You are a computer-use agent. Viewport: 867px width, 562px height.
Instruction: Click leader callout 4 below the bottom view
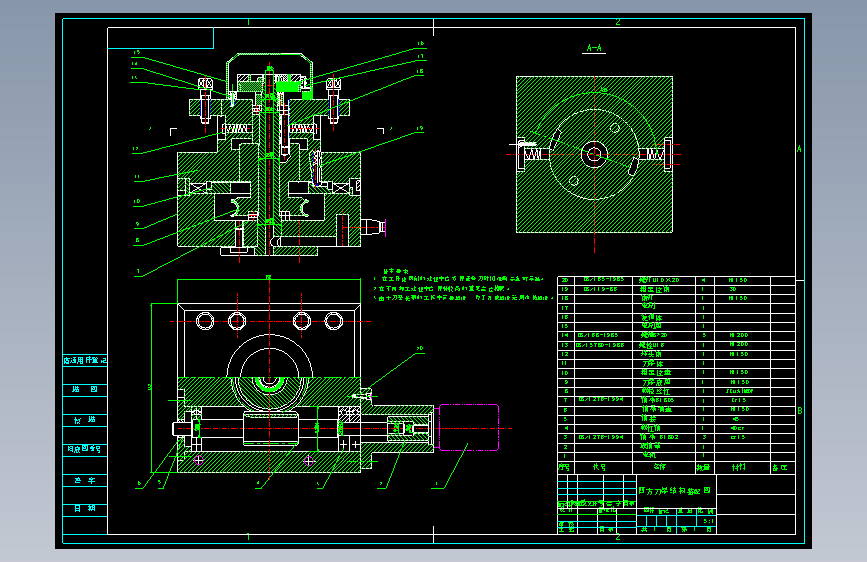(258, 483)
